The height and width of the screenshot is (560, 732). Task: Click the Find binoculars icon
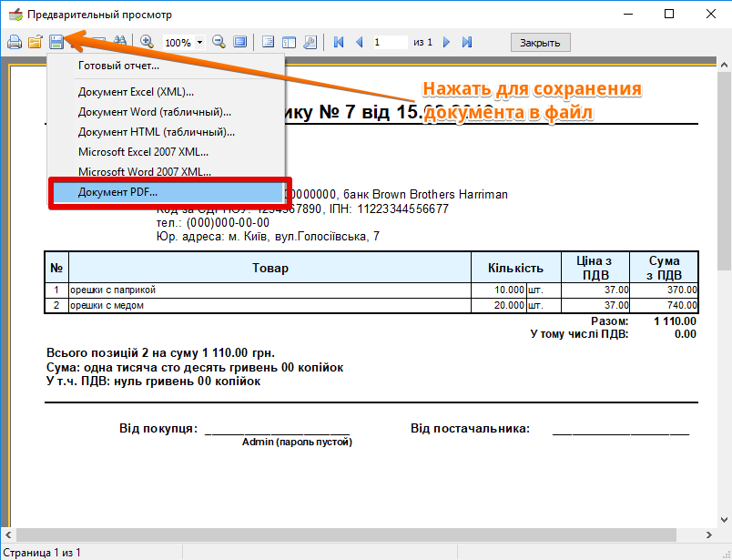pos(120,42)
